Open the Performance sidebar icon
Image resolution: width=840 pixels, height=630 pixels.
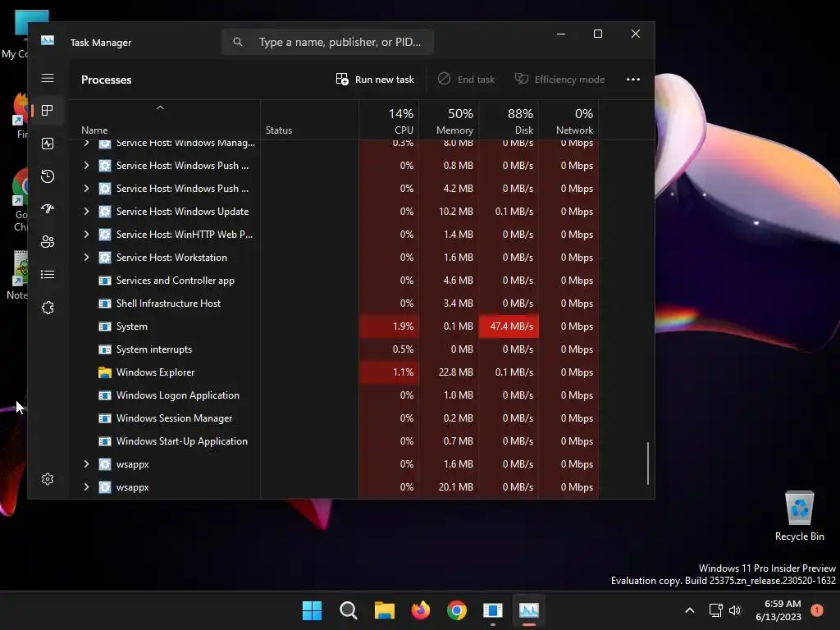tap(47, 144)
